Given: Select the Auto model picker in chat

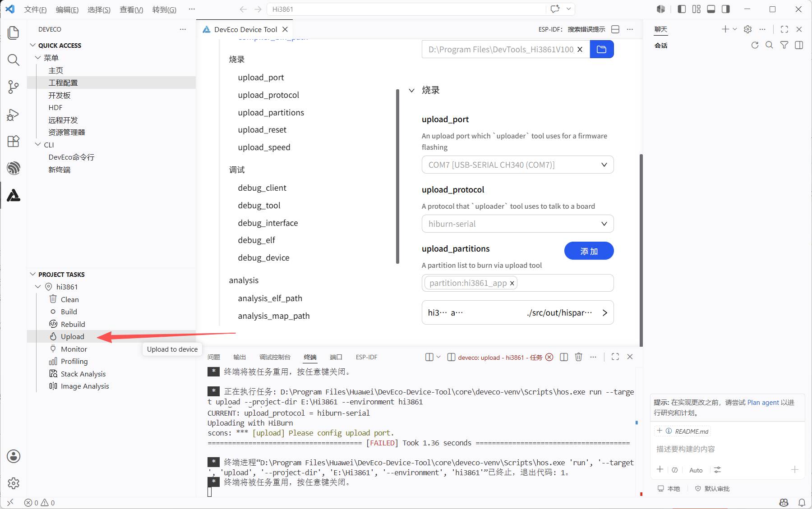Looking at the screenshot, I should [x=696, y=470].
